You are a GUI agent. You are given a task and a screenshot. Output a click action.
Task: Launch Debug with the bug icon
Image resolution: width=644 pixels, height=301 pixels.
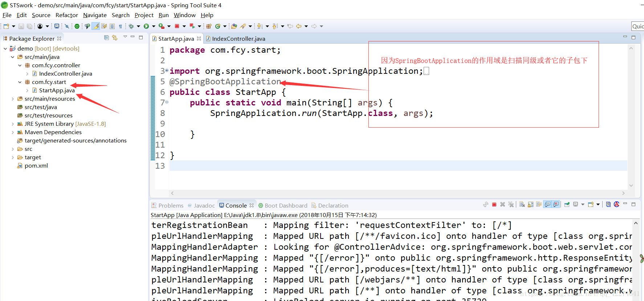(131, 26)
